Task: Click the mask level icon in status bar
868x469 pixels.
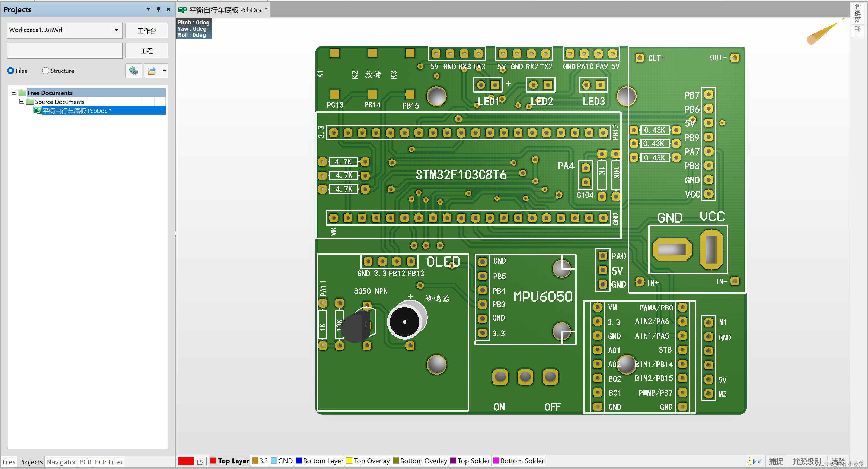Action: (x=815, y=461)
